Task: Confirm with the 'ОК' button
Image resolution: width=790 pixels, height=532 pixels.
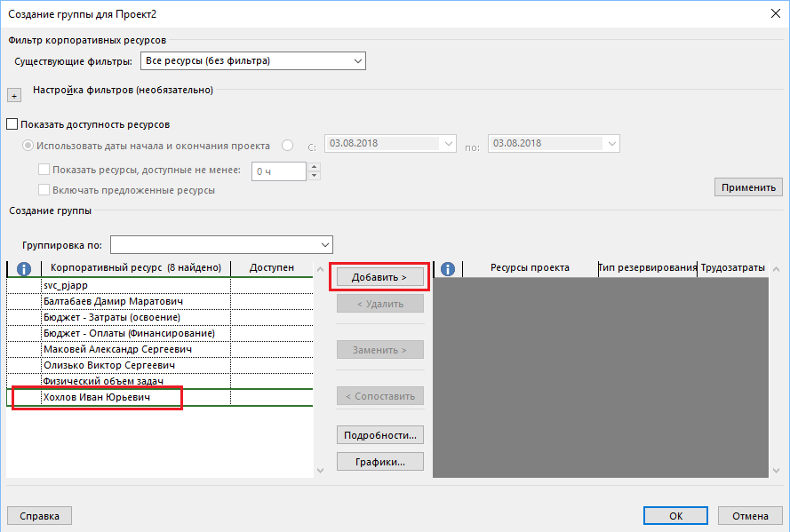Action: pyautogui.click(x=675, y=516)
